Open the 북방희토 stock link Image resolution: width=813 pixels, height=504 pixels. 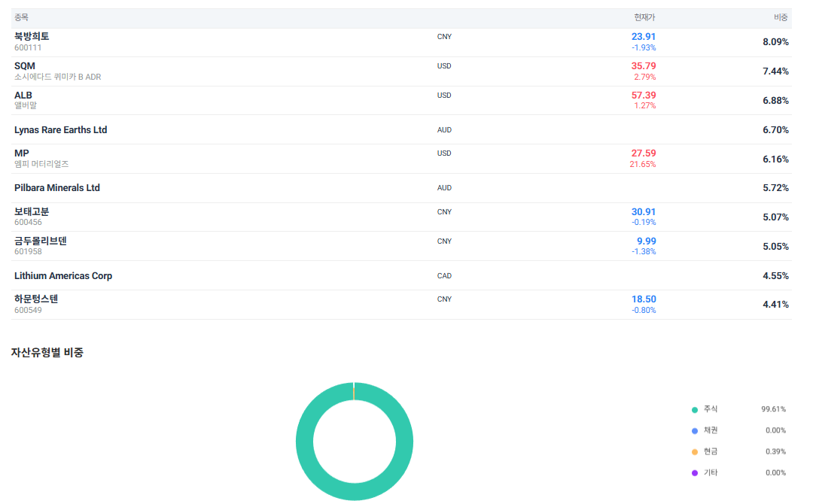(32, 37)
